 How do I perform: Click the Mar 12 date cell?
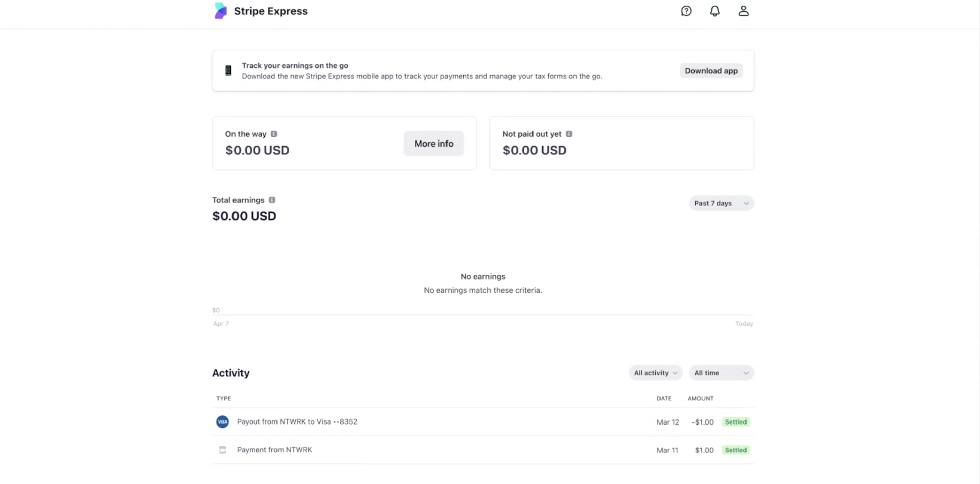(668, 422)
